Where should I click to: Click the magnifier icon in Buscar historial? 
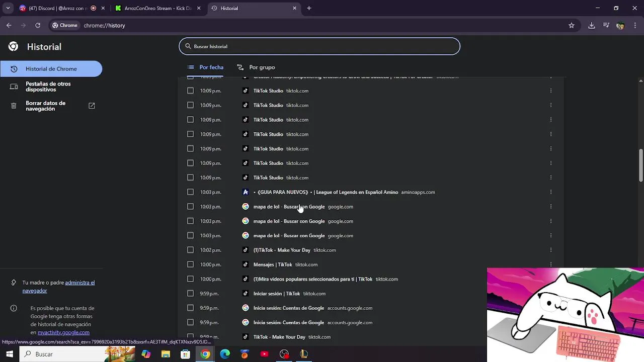tap(188, 46)
